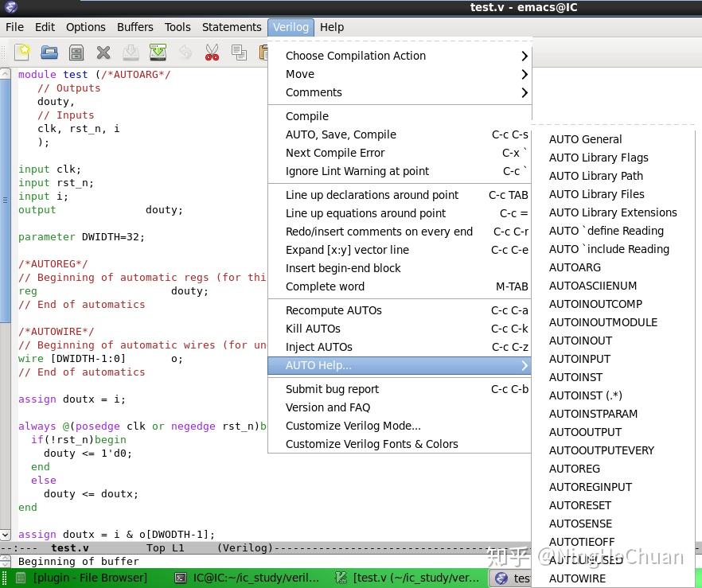The height and width of the screenshot is (588, 702).
Task: Click Submit bug report
Action: point(332,389)
